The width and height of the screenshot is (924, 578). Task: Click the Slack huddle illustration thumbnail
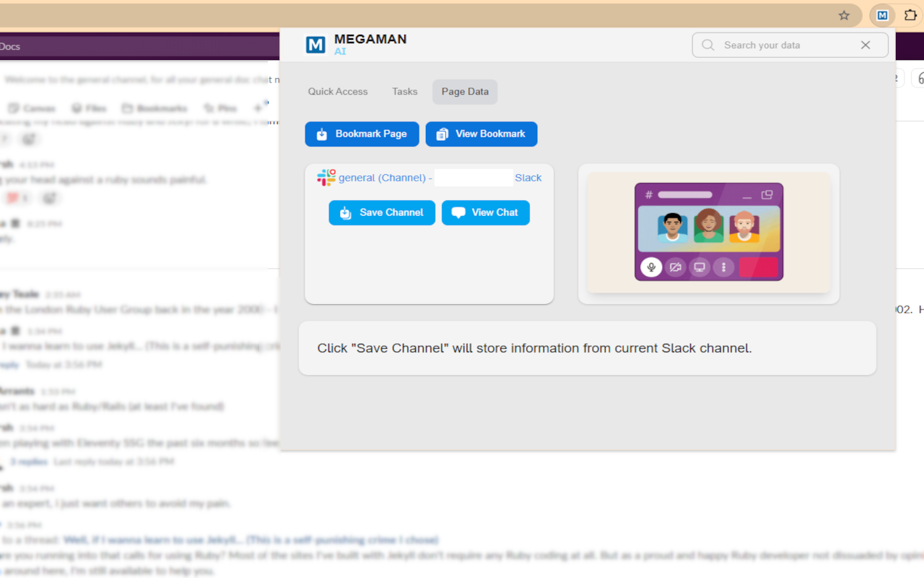709,233
